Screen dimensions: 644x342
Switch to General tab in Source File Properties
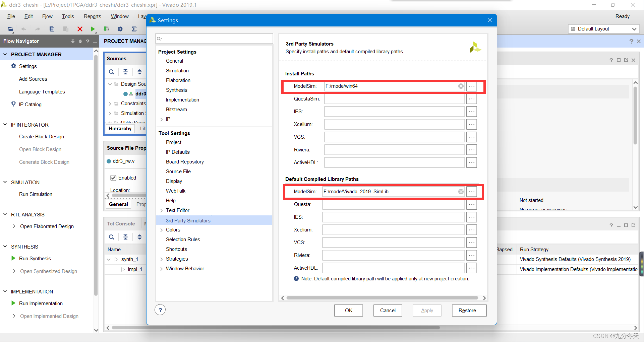point(118,204)
